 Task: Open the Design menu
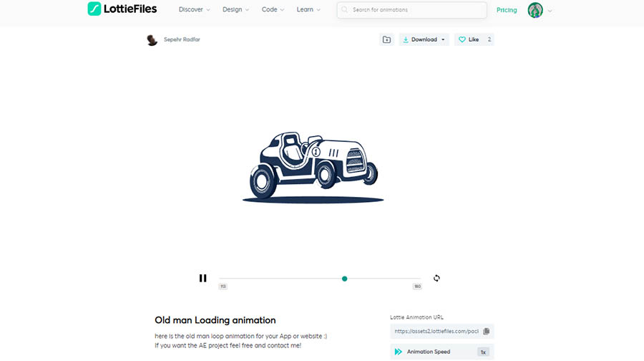(235, 10)
